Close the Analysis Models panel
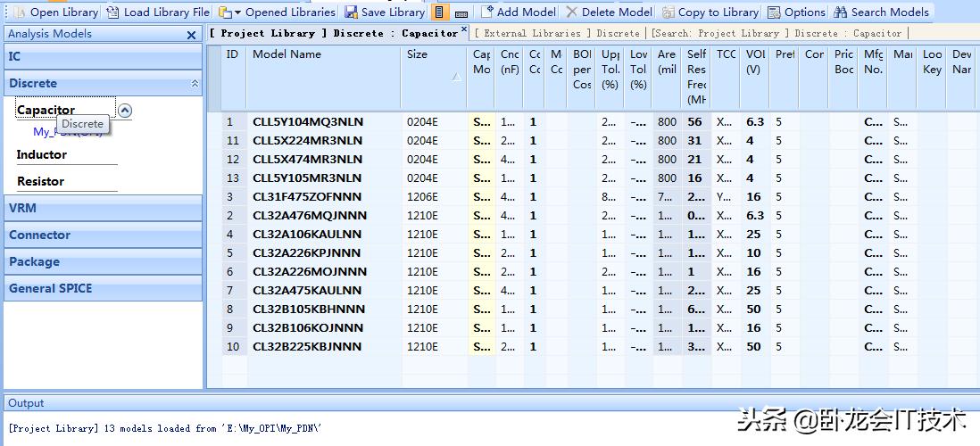This screenshot has width=980, height=446. [191, 35]
